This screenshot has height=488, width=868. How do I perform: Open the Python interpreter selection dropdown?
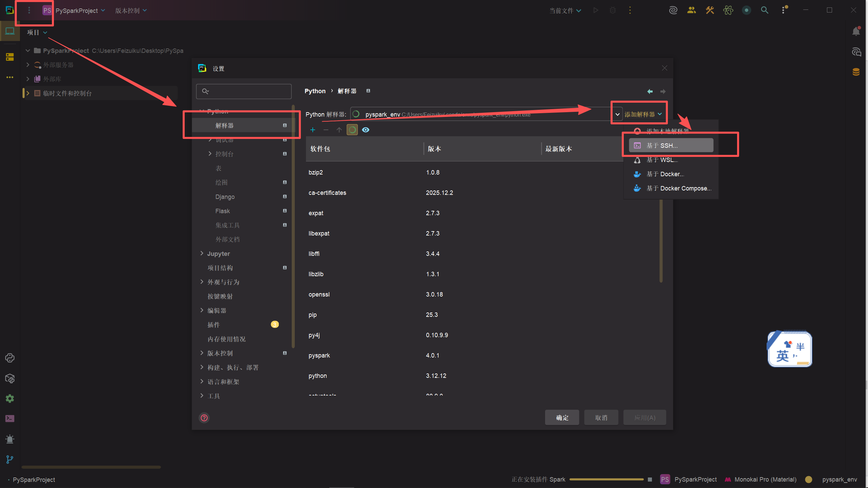pos(617,115)
